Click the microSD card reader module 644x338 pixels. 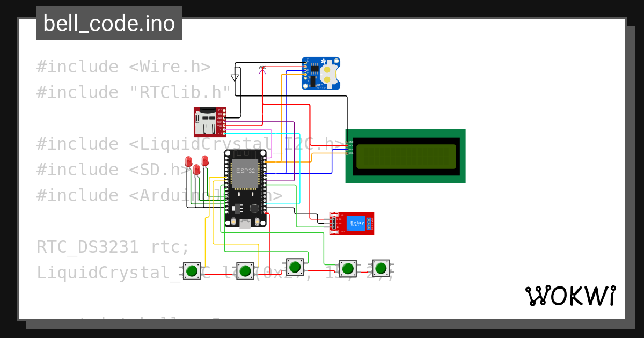pos(209,122)
